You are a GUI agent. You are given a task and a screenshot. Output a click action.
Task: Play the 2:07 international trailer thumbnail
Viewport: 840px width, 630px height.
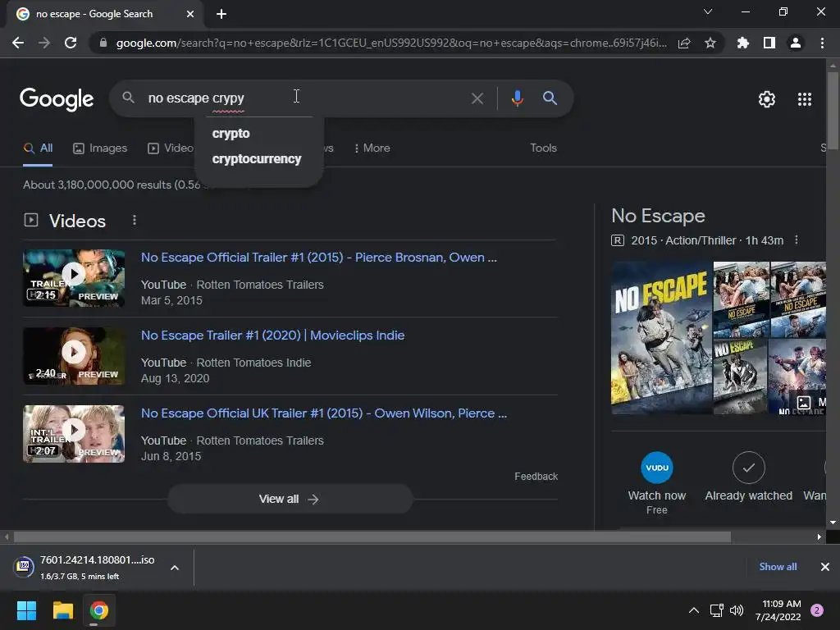click(x=74, y=434)
